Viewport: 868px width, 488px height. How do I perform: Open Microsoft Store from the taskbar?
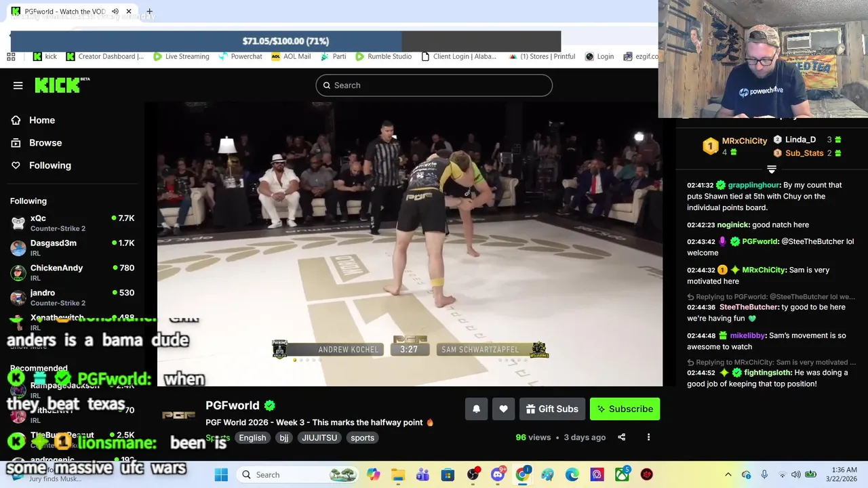(x=448, y=474)
